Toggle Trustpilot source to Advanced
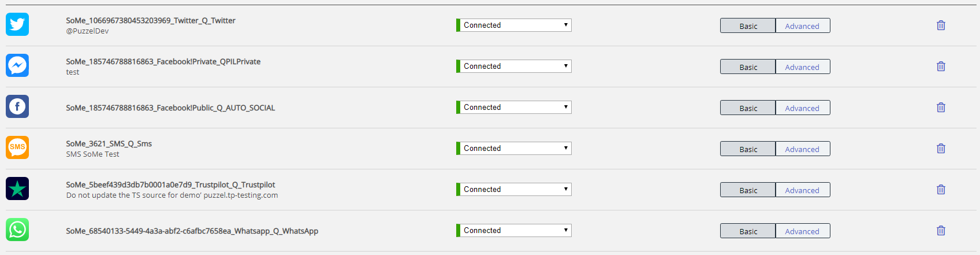Viewport: 980px width, 255px height. pyautogui.click(x=802, y=190)
